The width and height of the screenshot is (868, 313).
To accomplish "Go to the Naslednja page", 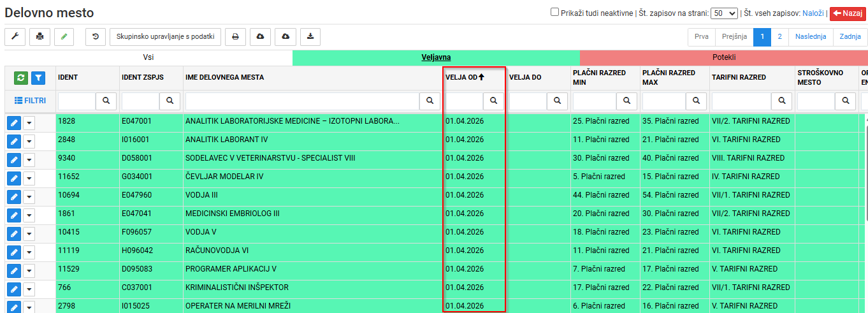I will (x=811, y=37).
